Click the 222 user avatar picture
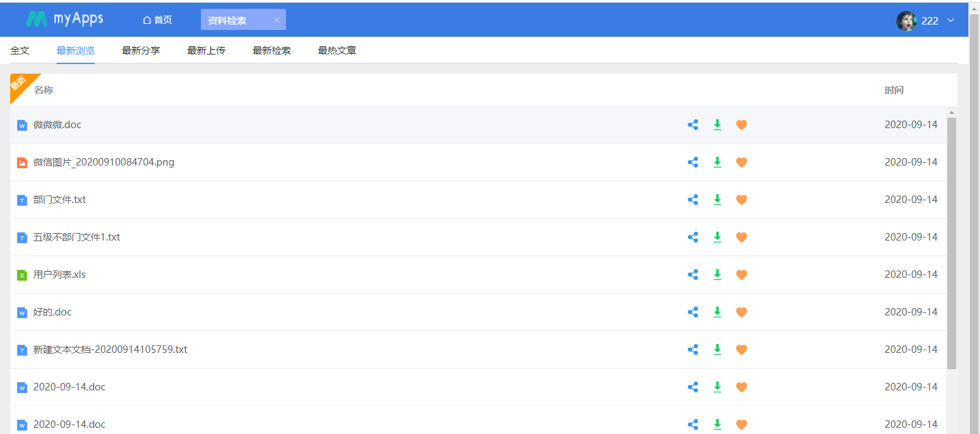Viewport: 980px width, 434px height. click(x=906, y=20)
